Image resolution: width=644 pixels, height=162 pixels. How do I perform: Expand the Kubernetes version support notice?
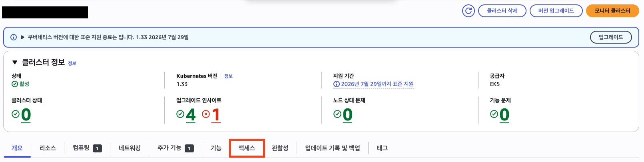pos(23,37)
